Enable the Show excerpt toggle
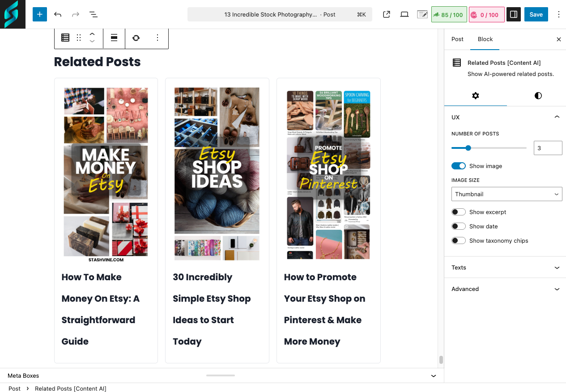The image size is (566, 392). (458, 211)
